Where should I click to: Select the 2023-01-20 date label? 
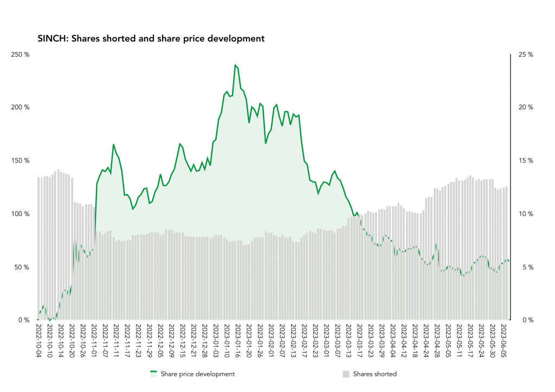(249, 341)
